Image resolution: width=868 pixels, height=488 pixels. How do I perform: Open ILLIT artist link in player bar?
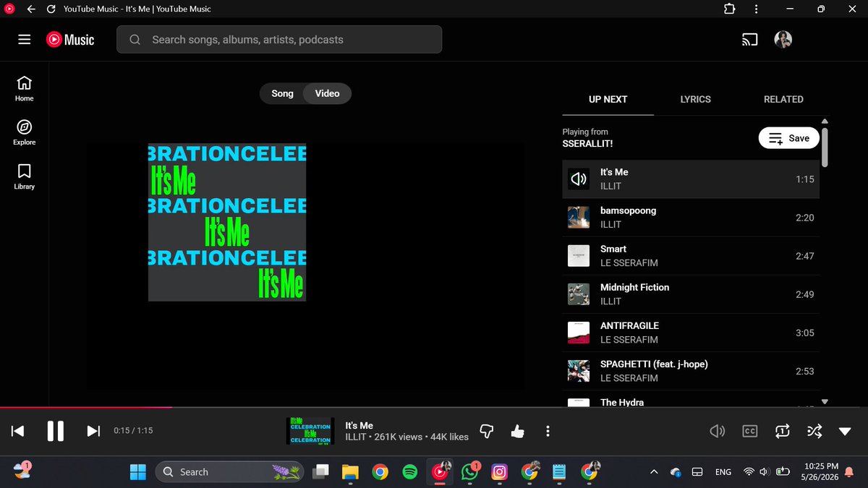click(x=356, y=437)
